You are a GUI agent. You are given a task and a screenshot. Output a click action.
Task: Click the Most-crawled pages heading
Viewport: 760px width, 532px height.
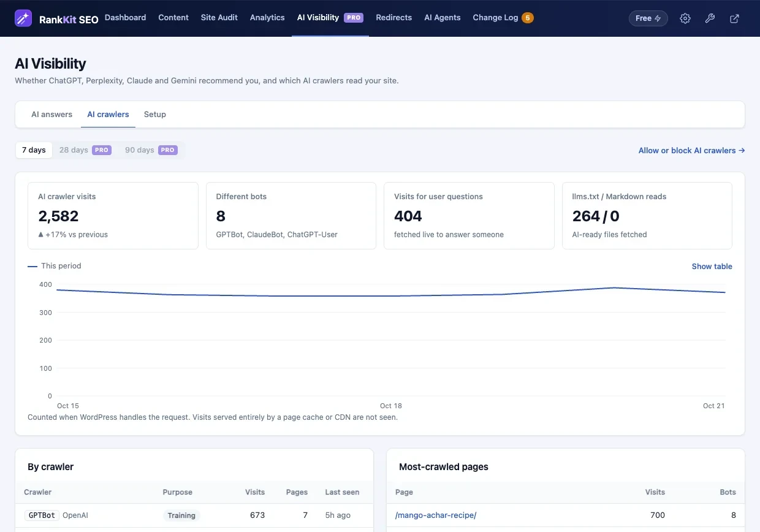[444, 467]
